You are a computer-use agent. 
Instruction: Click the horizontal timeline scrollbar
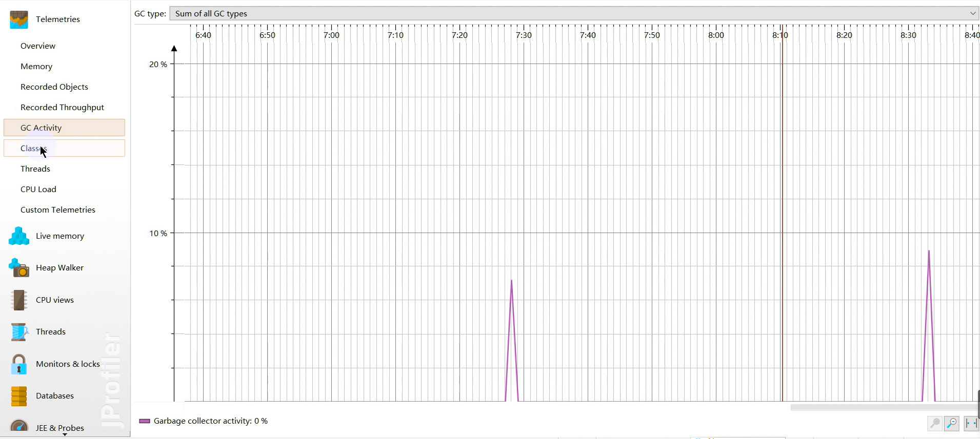[x=883, y=408]
